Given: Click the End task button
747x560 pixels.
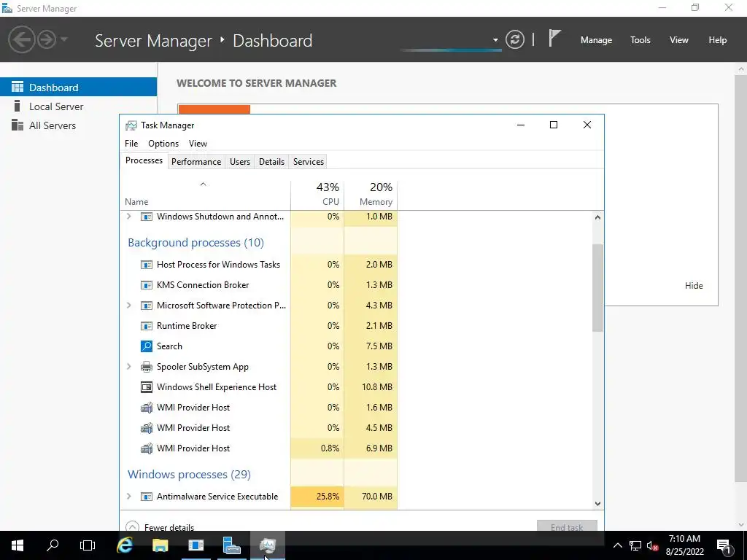Looking at the screenshot, I should coord(567,526).
